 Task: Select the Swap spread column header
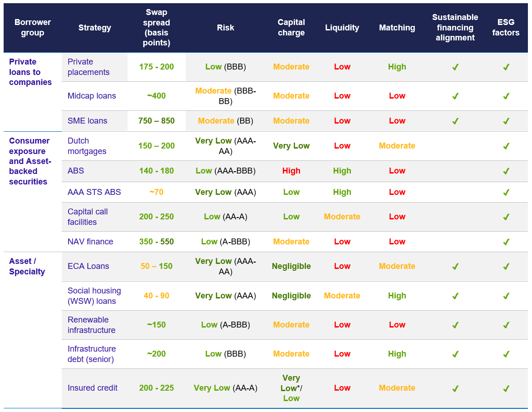tap(157, 28)
